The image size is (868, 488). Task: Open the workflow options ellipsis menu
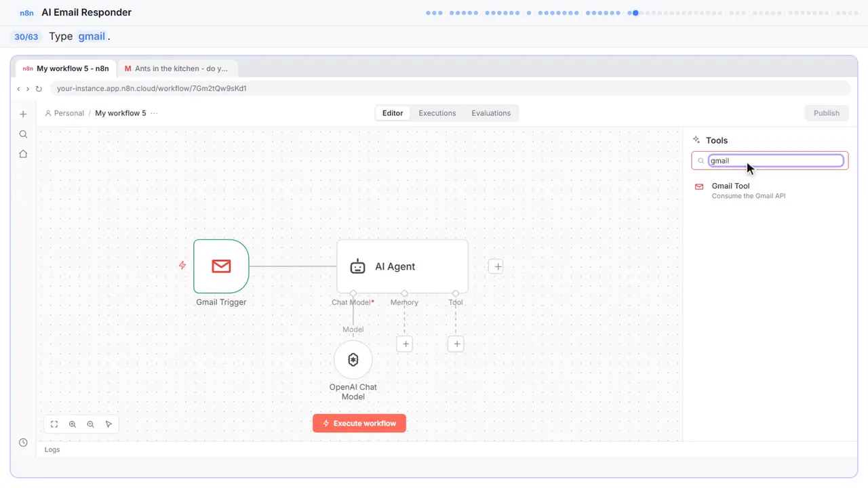click(155, 113)
